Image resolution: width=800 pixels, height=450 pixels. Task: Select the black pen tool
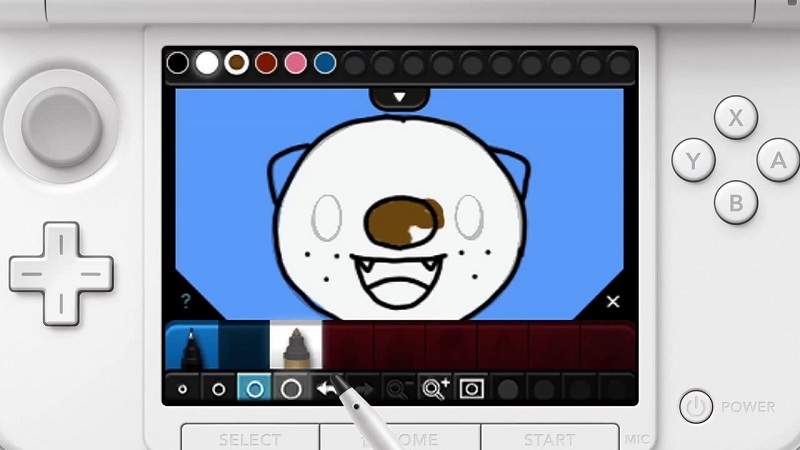click(192, 346)
